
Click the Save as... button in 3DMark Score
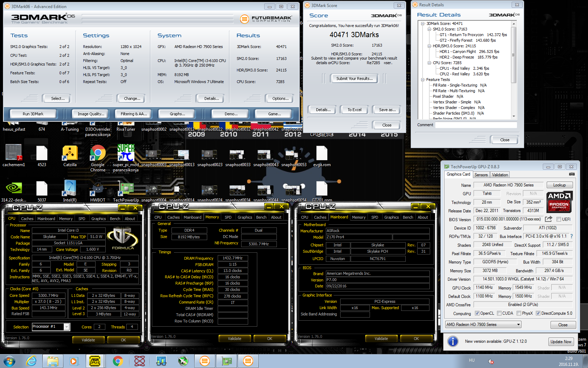click(x=387, y=110)
